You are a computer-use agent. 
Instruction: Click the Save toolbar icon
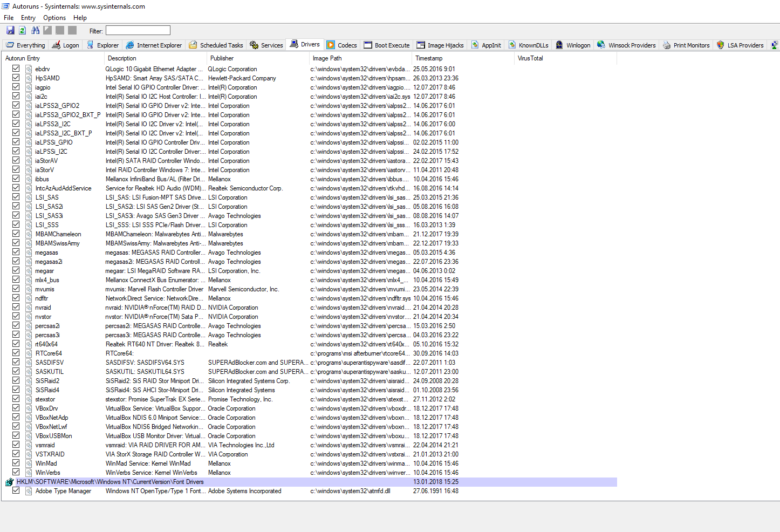(10, 31)
